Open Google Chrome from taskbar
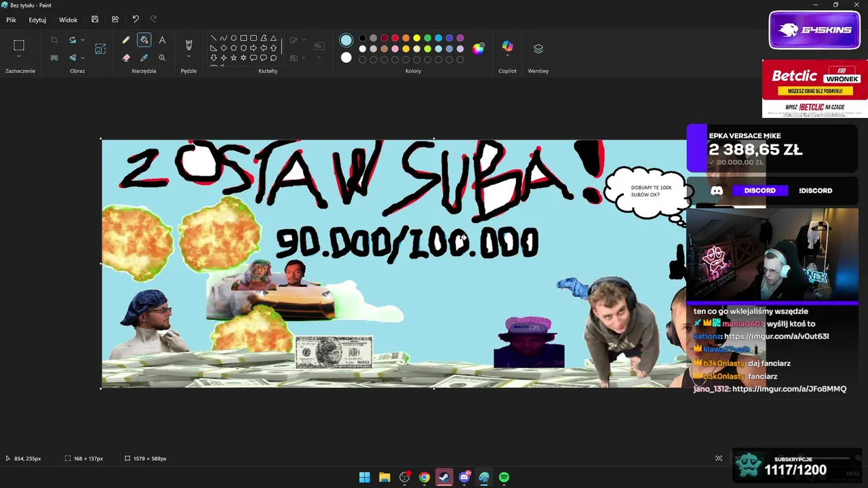The width and height of the screenshot is (868, 488). tap(424, 477)
